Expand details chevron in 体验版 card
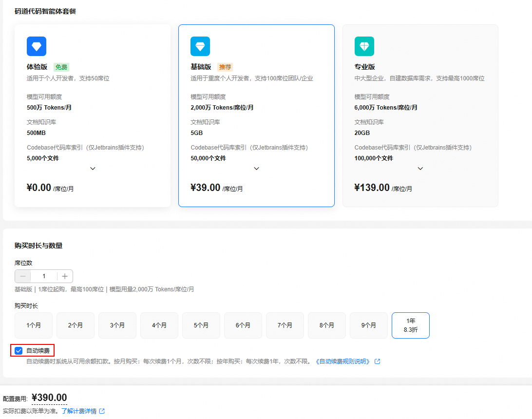Image resolution: width=532 pixels, height=419 pixels. coord(93,168)
